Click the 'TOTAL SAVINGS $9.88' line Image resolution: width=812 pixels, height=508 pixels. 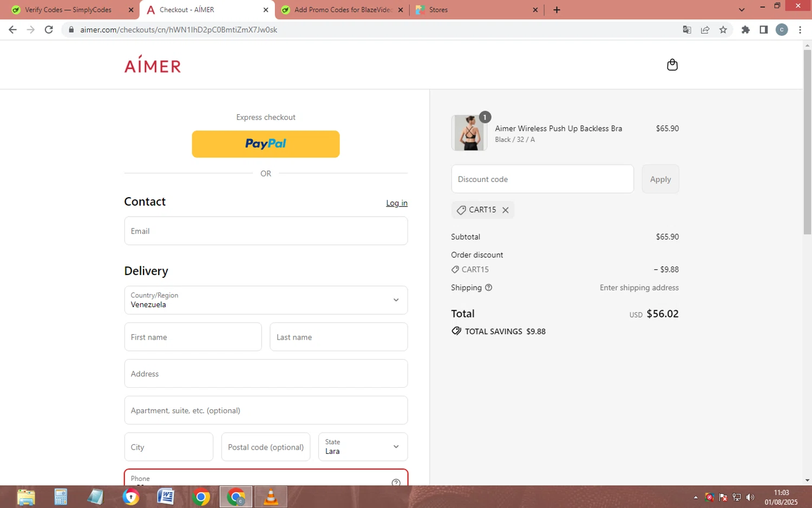pos(499,331)
